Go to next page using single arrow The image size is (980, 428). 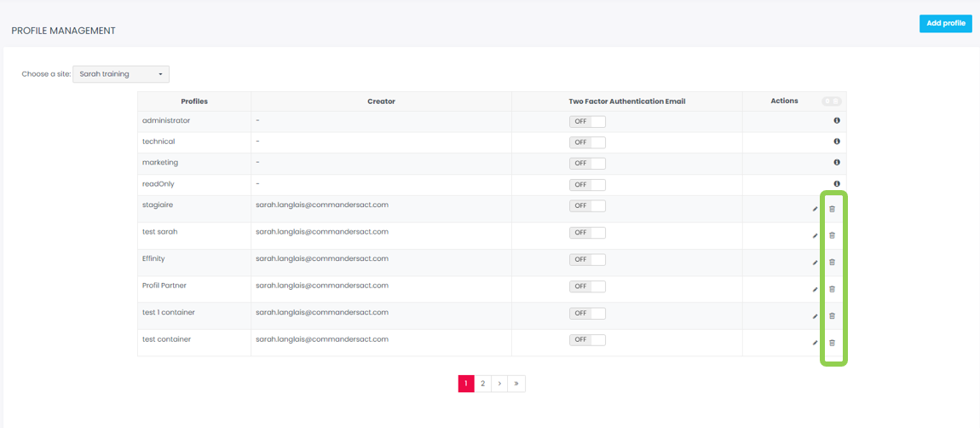coord(499,384)
